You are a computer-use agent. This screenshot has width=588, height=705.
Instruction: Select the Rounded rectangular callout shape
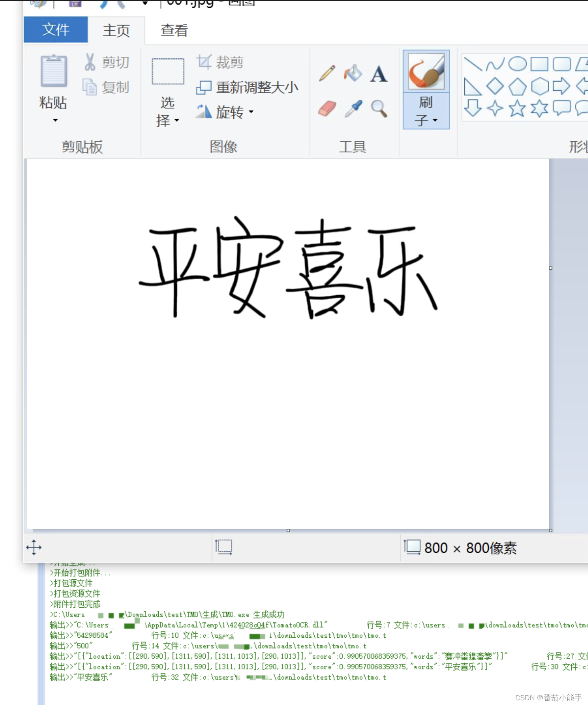(x=562, y=108)
